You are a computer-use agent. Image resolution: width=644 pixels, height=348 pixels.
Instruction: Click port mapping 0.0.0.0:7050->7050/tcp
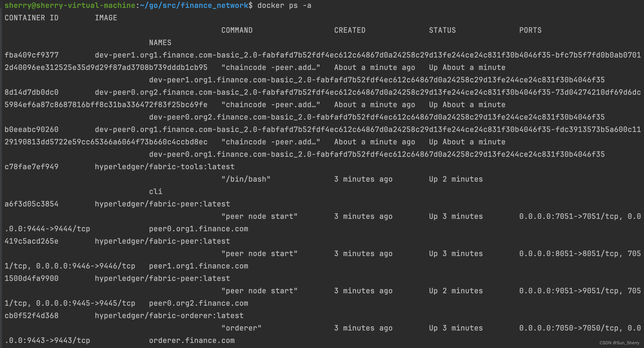[x=569, y=328]
